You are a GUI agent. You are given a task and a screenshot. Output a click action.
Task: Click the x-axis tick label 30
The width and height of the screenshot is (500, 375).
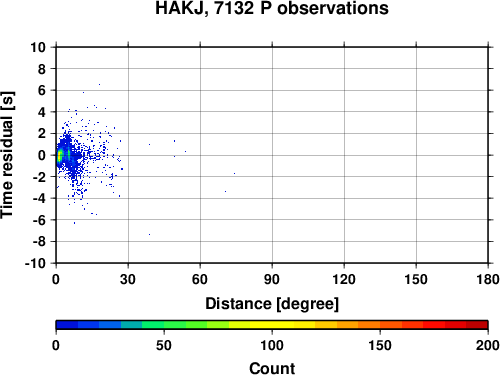click(x=128, y=279)
